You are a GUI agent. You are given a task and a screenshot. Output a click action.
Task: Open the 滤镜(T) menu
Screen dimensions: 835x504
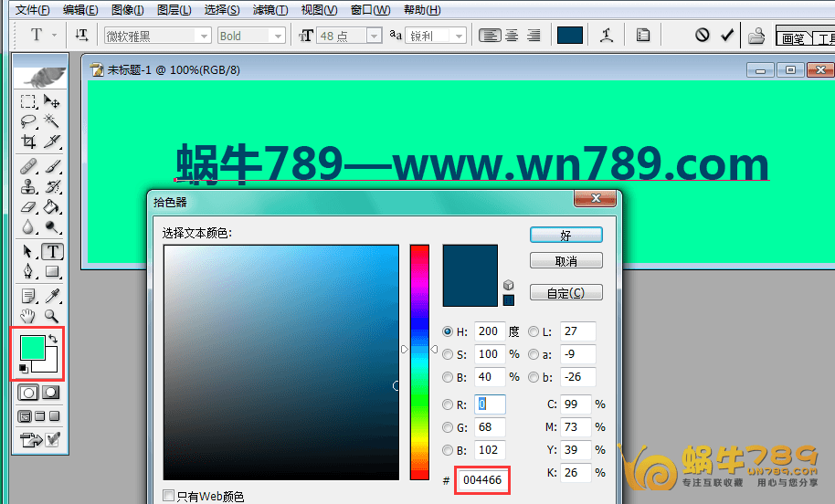point(269,10)
